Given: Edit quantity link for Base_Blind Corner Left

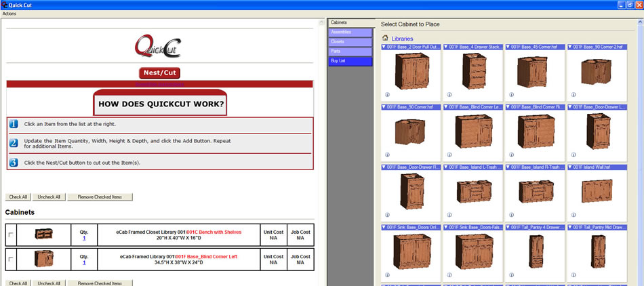Looking at the screenshot, I should tap(84, 262).
